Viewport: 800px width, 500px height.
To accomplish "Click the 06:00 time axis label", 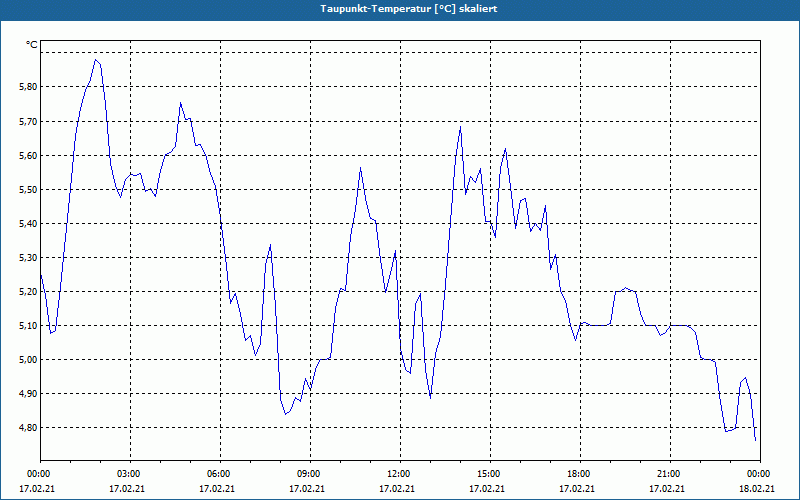I will [x=220, y=474].
